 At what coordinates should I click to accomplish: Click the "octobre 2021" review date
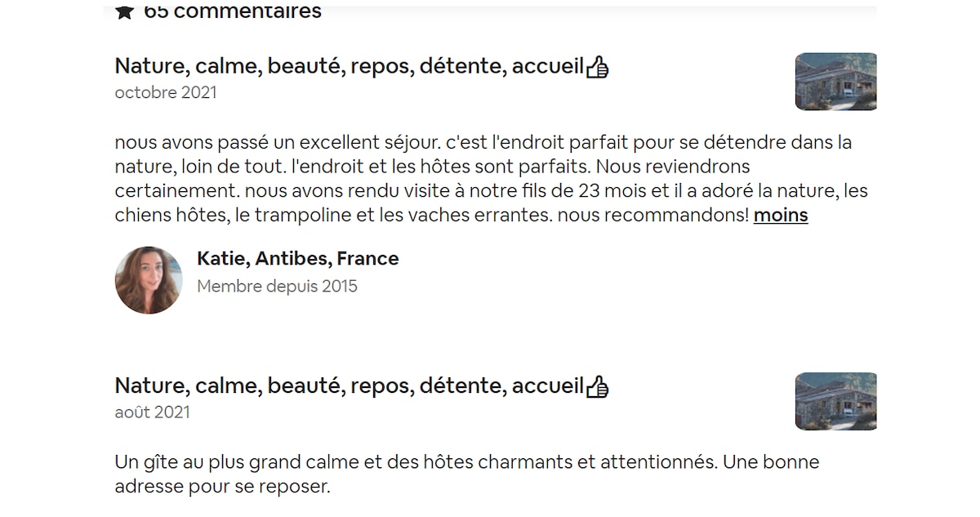166,92
